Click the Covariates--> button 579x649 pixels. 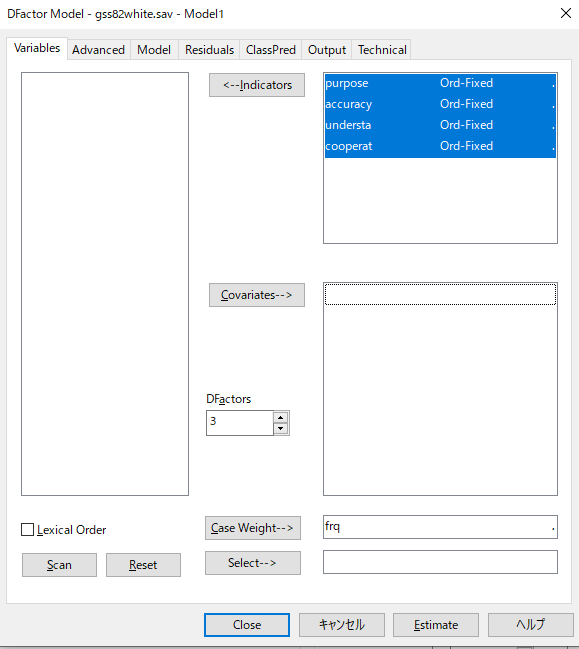(257, 295)
